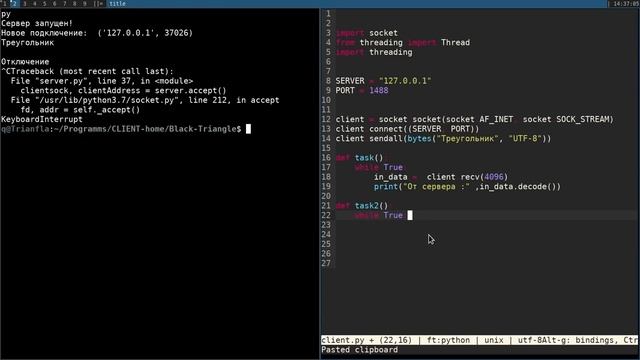
Task: Click the window title in top bar
Action: point(118,3)
